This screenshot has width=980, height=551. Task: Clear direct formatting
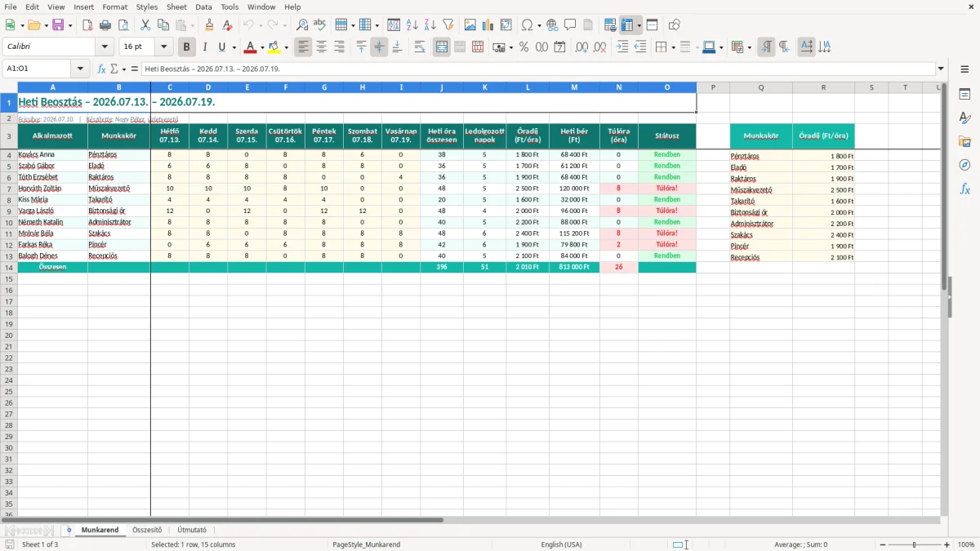coord(227,25)
